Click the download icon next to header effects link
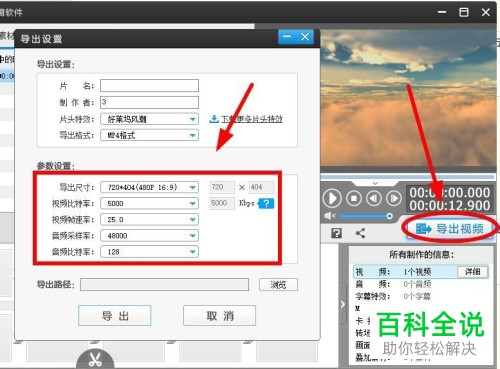Screen dimensions: 500x369 [x=214, y=119]
